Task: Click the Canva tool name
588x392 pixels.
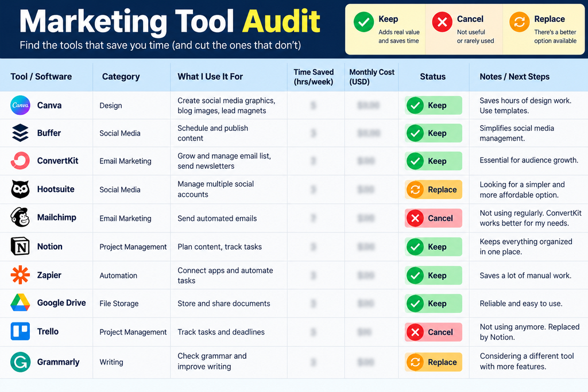Action: (49, 105)
